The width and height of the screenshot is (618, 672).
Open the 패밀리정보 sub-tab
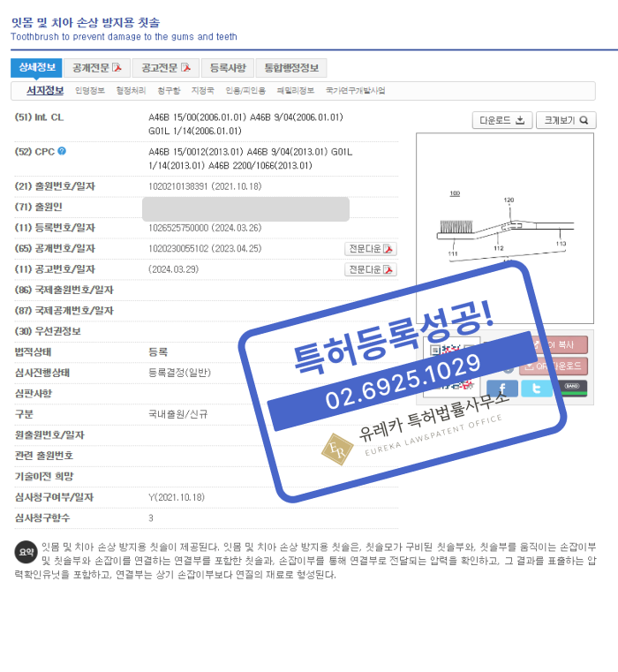(x=295, y=91)
